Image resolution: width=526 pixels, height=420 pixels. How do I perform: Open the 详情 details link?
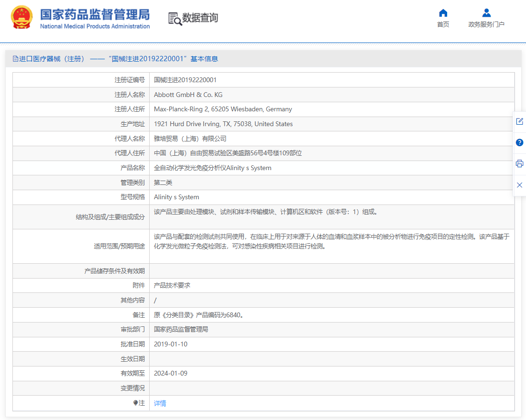tap(160, 403)
